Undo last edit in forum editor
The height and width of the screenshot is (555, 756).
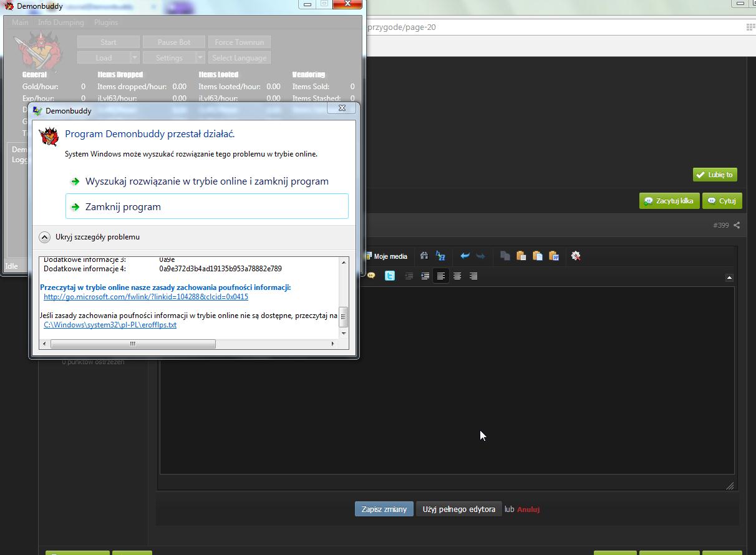pyautogui.click(x=465, y=256)
